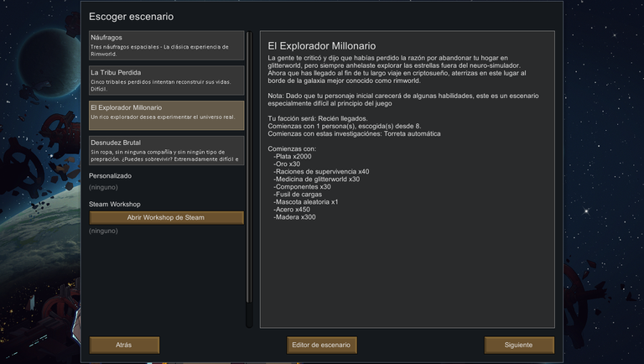Click the Medicina de glitterworld x30 line
This screenshot has width=644, height=364.
tap(317, 179)
